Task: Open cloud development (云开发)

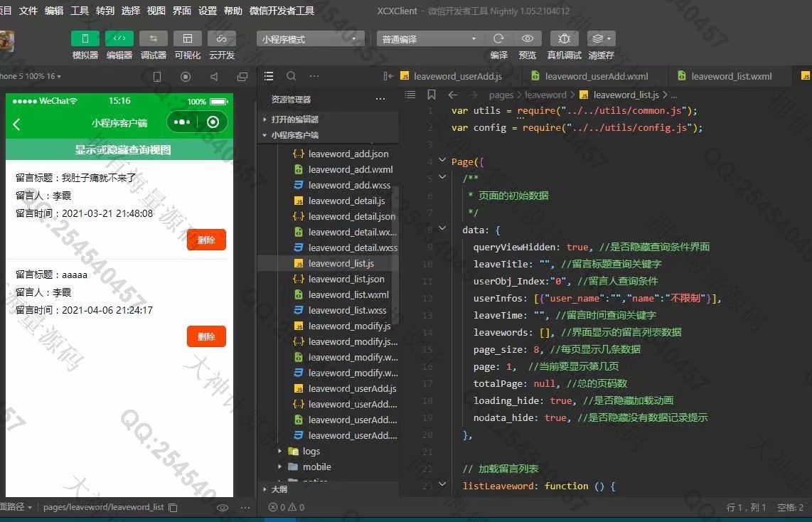Action: point(222,39)
